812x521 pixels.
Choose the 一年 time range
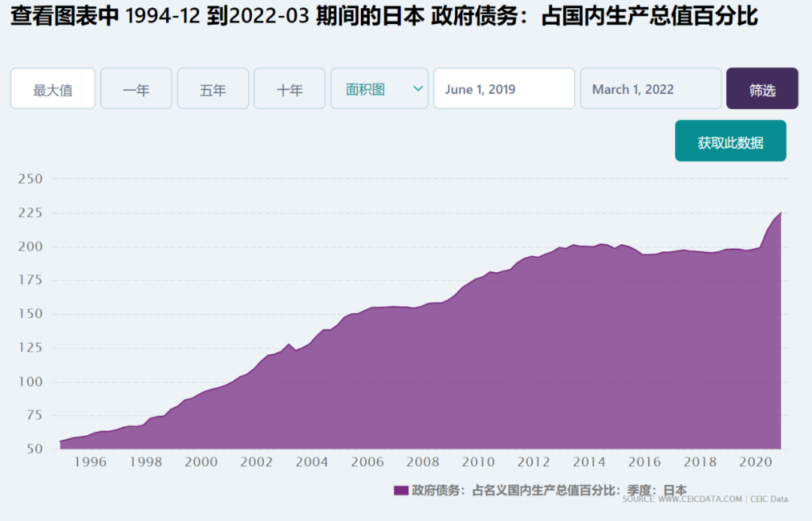point(136,89)
